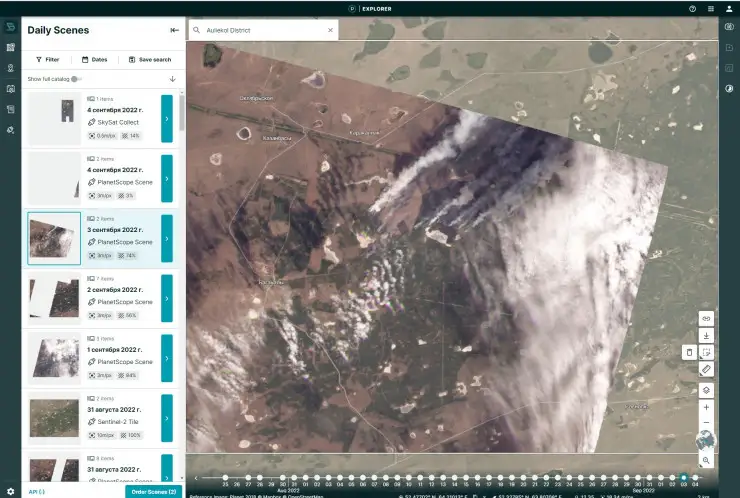Open the help question mark icon
The width and height of the screenshot is (740, 498).
click(692, 8)
